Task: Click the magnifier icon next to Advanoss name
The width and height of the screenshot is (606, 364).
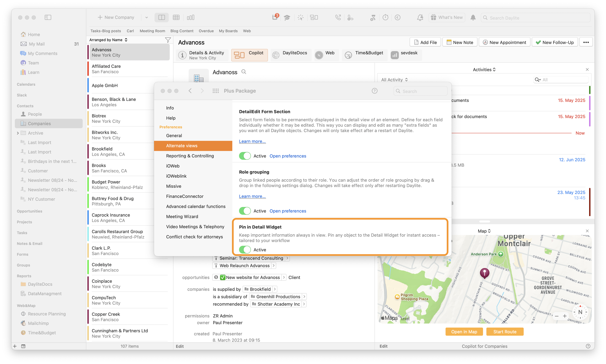Action: pos(244,72)
